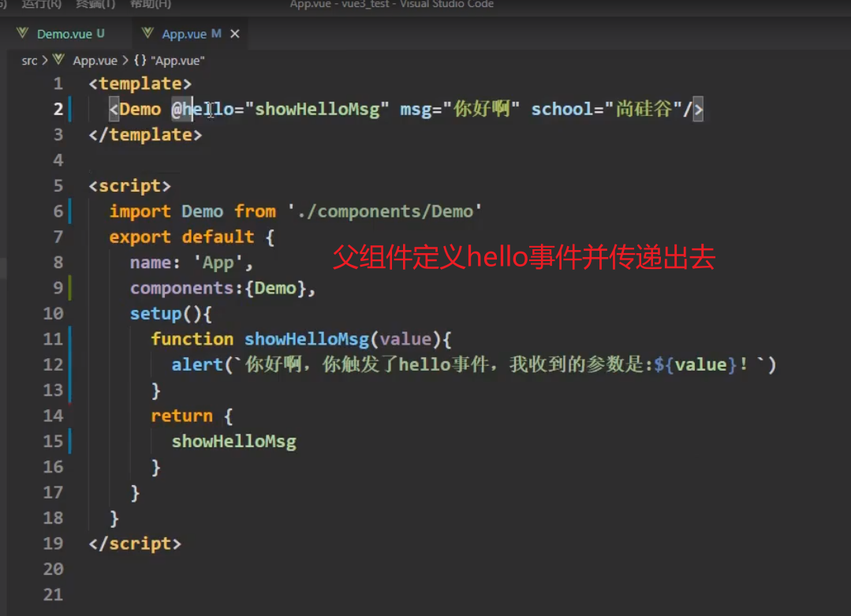Switch to the Demo.vue tab
Viewport: 851px width, 616px height.
pyautogui.click(x=64, y=34)
